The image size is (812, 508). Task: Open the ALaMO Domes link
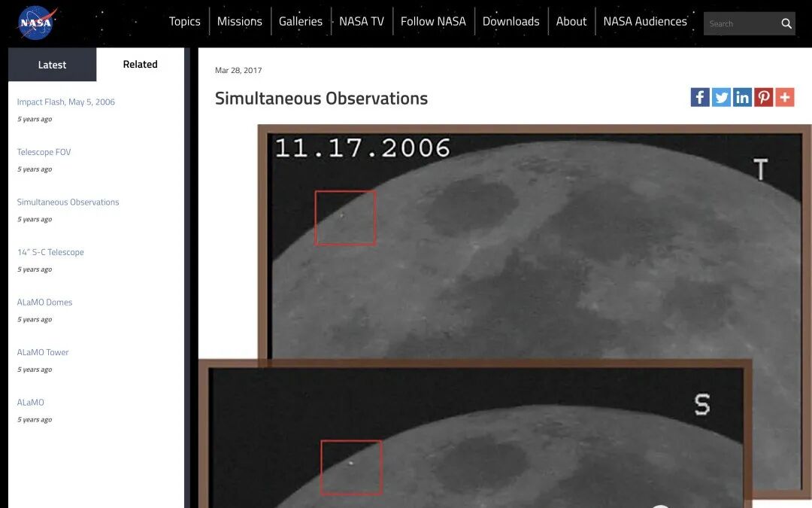click(x=44, y=303)
